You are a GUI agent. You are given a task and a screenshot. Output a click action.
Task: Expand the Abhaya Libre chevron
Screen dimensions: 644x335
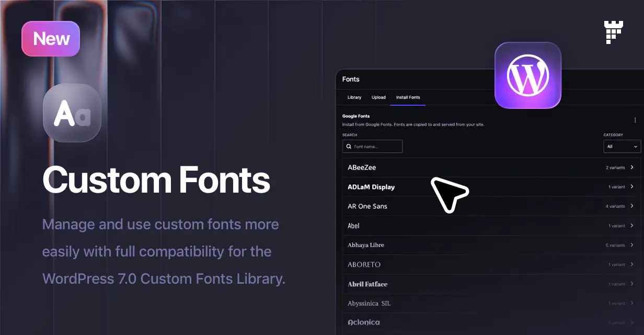point(632,245)
